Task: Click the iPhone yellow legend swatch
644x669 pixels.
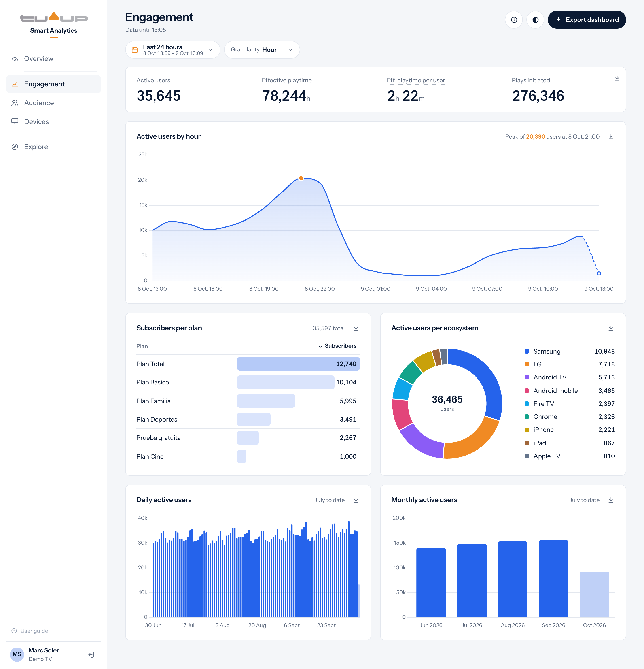Action: [x=527, y=430]
